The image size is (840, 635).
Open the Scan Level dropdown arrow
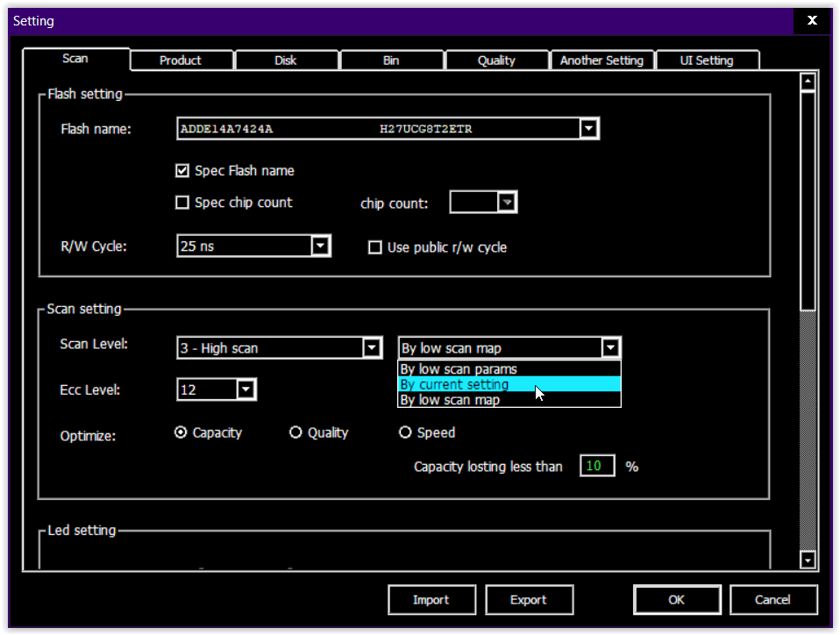click(x=372, y=347)
